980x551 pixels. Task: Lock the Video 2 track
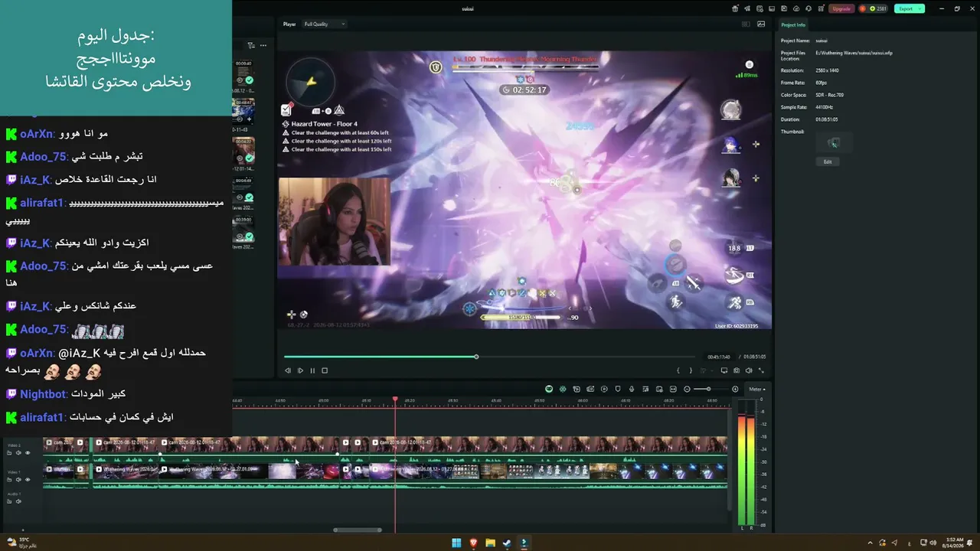(x=9, y=453)
